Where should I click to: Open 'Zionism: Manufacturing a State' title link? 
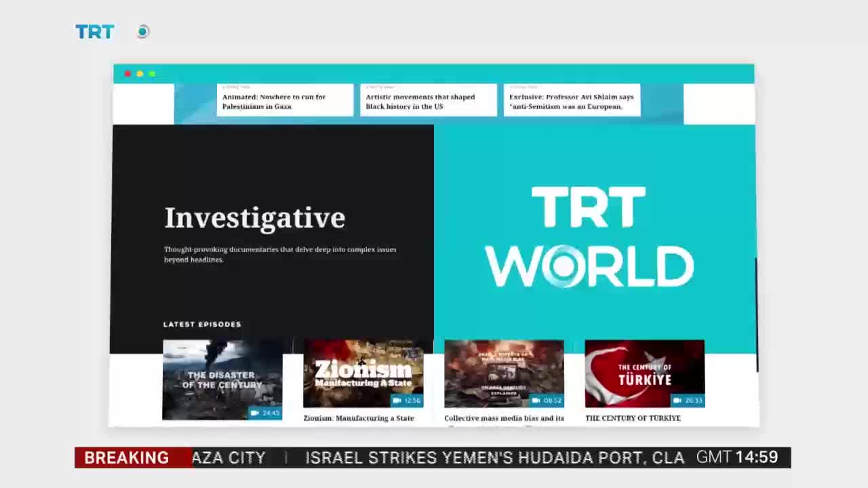click(x=358, y=418)
